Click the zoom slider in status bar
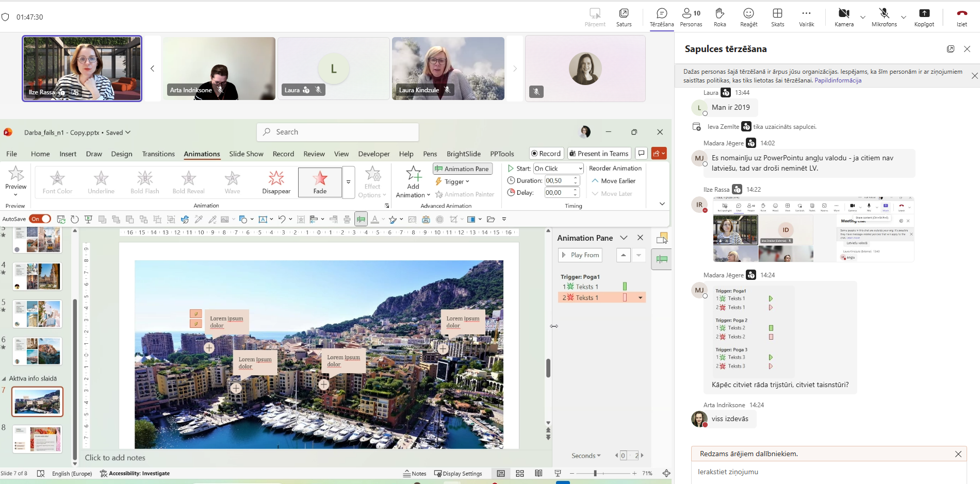 point(595,473)
